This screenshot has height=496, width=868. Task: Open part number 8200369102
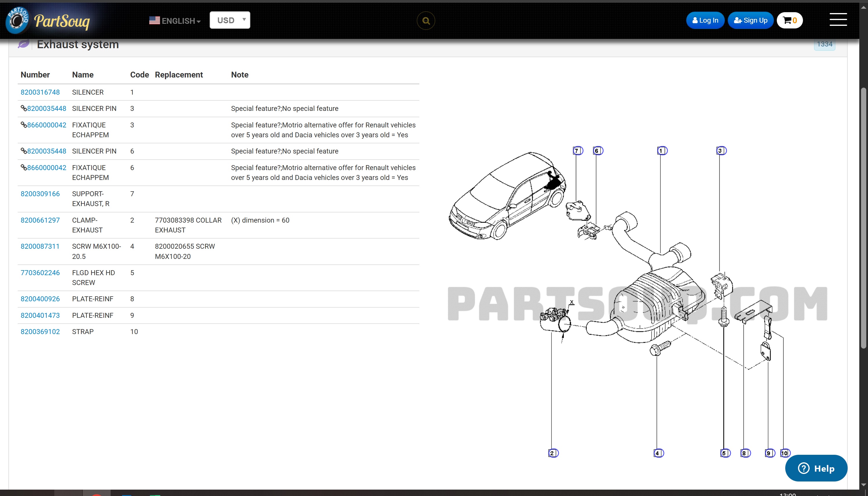(40, 332)
